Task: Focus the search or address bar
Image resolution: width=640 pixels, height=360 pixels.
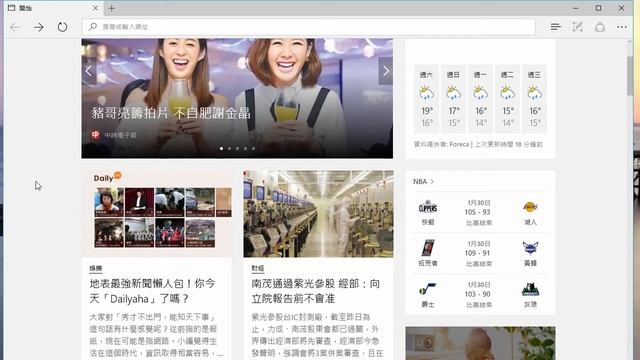Action: pyautogui.click(x=309, y=27)
